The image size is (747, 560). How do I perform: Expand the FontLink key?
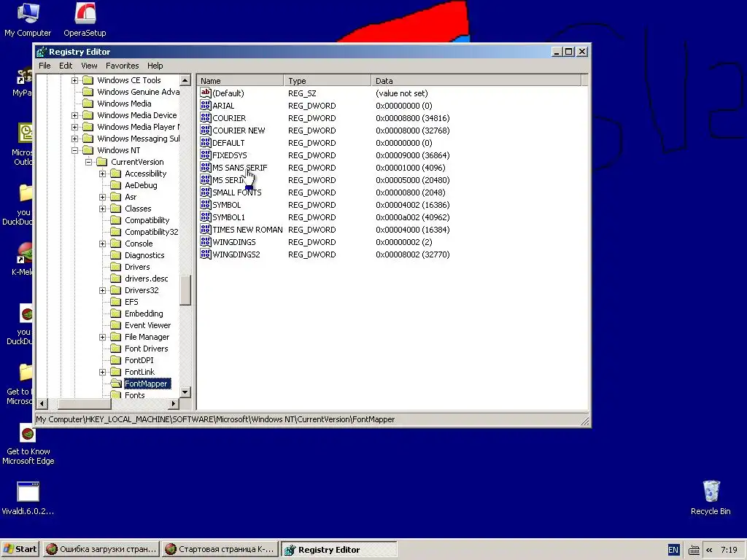(102, 372)
